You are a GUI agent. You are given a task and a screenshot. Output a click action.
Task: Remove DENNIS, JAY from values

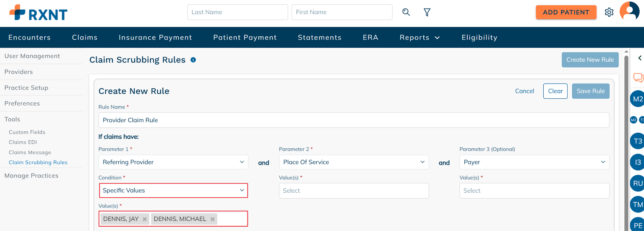145,219
